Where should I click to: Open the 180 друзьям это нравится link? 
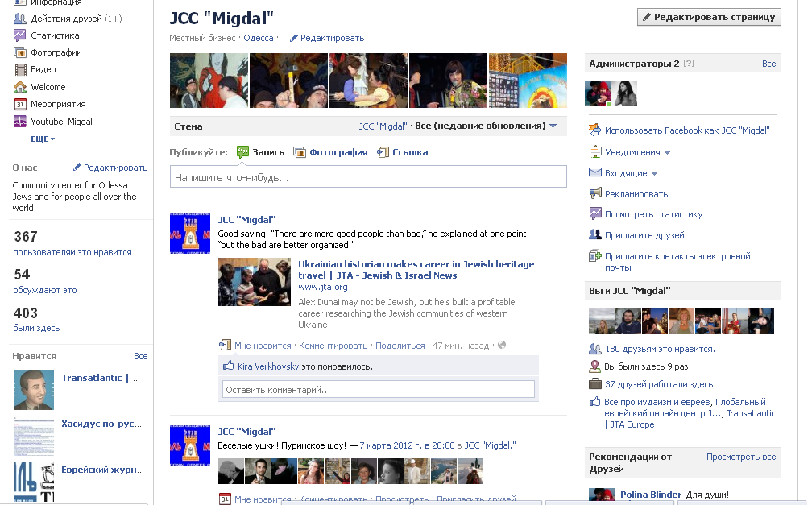(660, 349)
